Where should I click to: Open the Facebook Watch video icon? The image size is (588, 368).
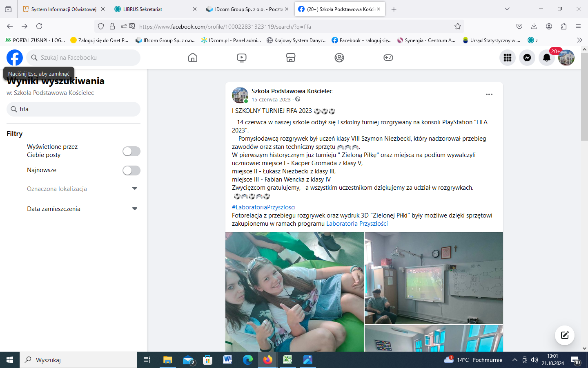click(x=242, y=58)
